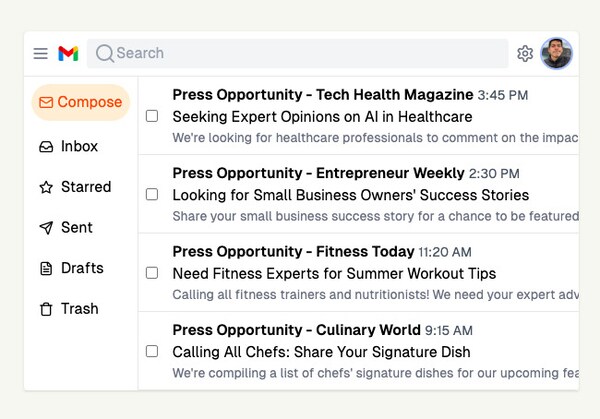Click the search magnifier icon
This screenshot has width=600, height=419.
coord(104,54)
